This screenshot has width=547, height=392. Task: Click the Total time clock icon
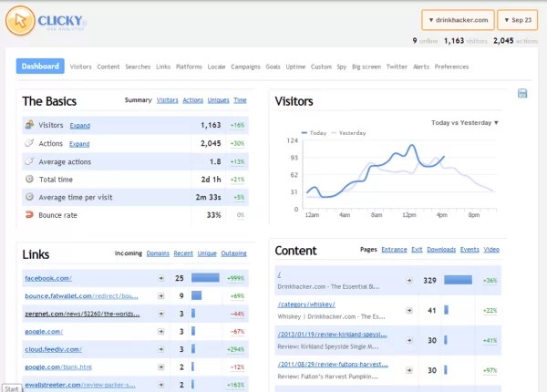pos(29,179)
